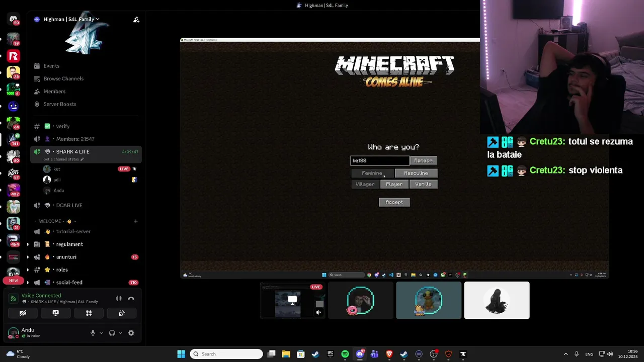
Task: Open the red R server icon
Action: pyautogui.click(x=14, y=56)
